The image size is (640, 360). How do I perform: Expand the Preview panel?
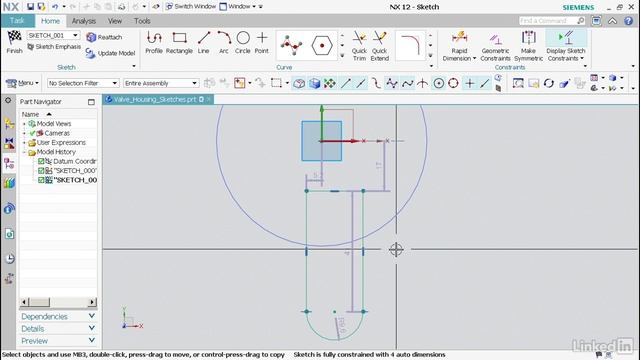(x=58, y=341)
